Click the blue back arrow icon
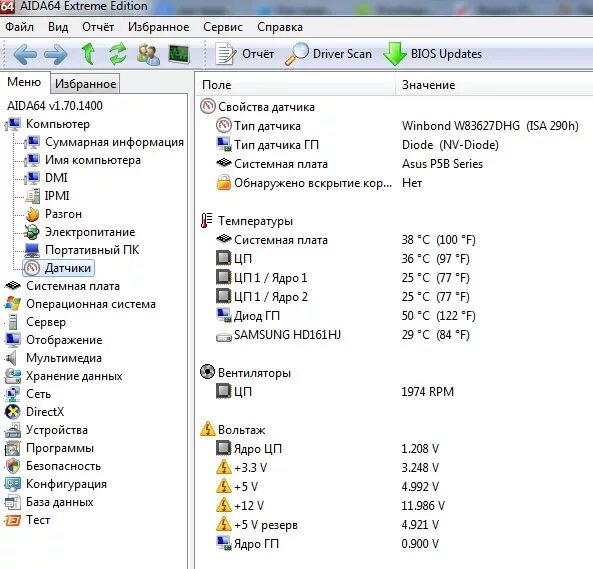The image size is (593, 569). [x=25, y=54]
